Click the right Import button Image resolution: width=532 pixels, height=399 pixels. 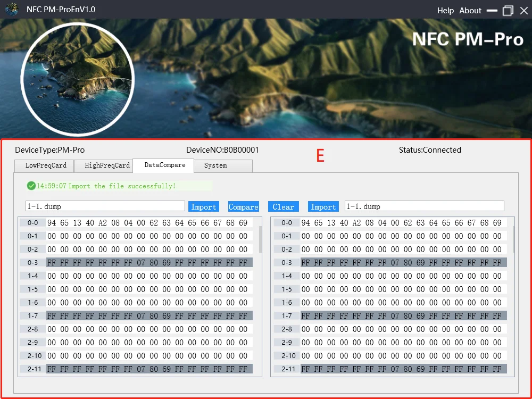tap(323, 206)
